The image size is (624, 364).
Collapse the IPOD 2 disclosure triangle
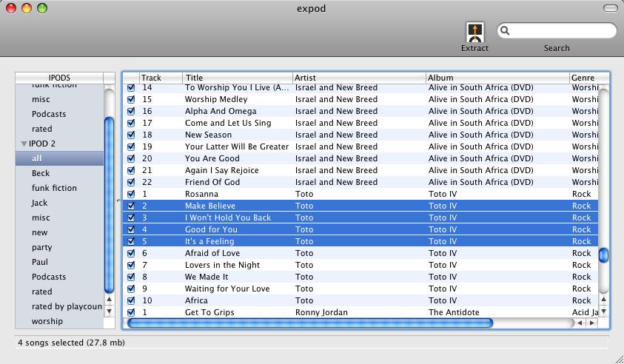click(x=24, y=144)
